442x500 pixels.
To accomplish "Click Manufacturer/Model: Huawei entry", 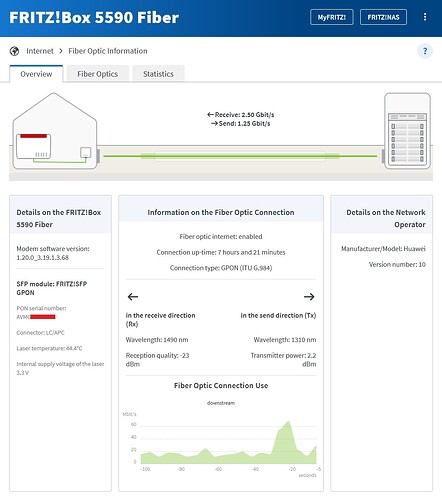I will click(383, 249).
